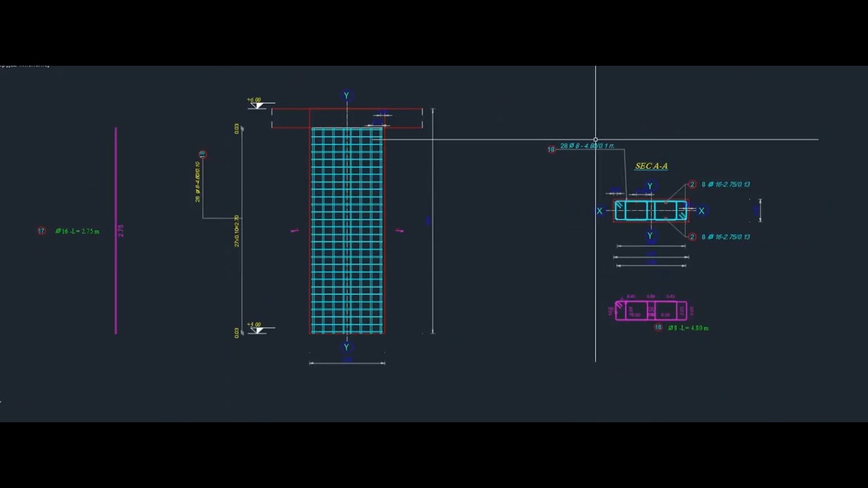Select the yellow SEC A-A section title
The height and width of the screenshot is (488, 868).
(651, 166)
